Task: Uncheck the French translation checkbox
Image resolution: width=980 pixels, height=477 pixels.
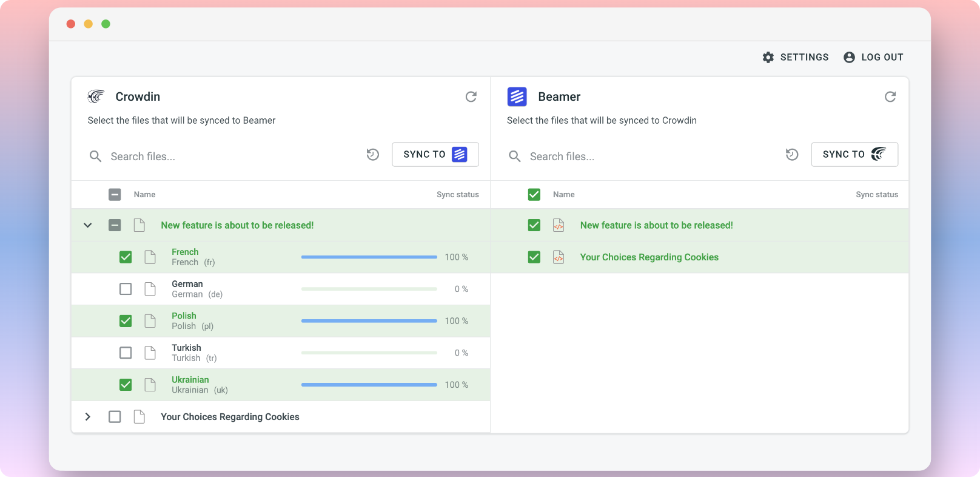Action: [x=126, y=257]
